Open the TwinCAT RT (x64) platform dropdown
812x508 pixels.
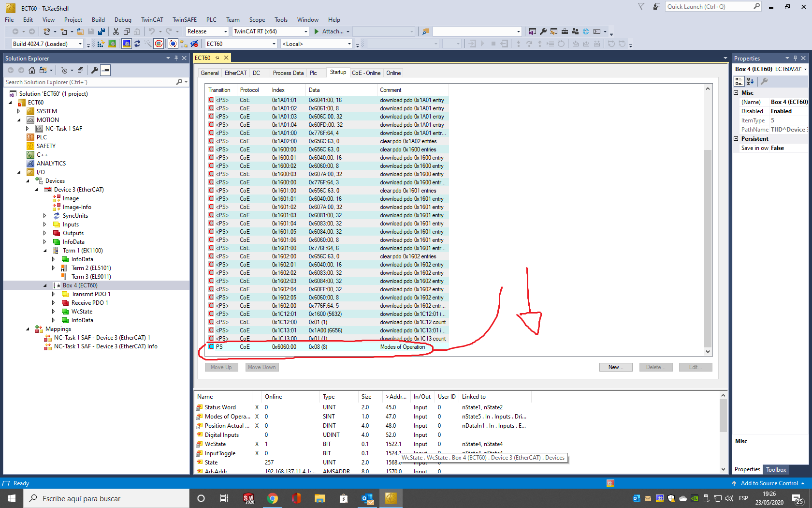click(270, 31)
